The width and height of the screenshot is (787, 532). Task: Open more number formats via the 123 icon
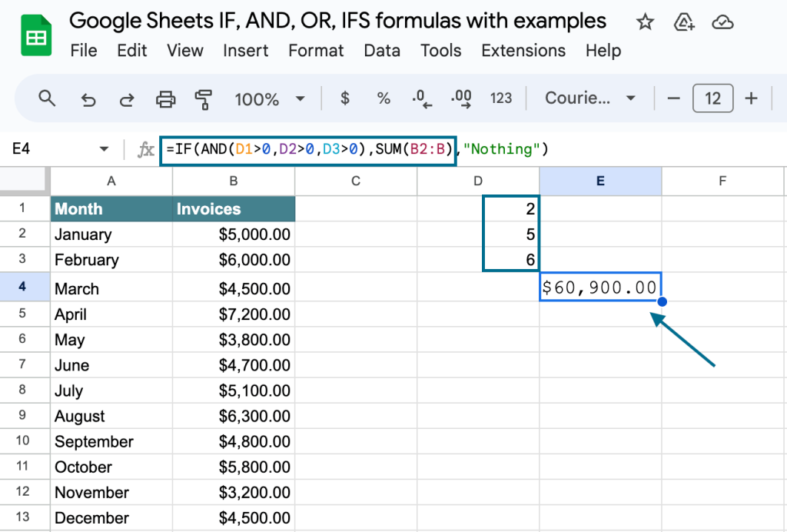point(501,98)
